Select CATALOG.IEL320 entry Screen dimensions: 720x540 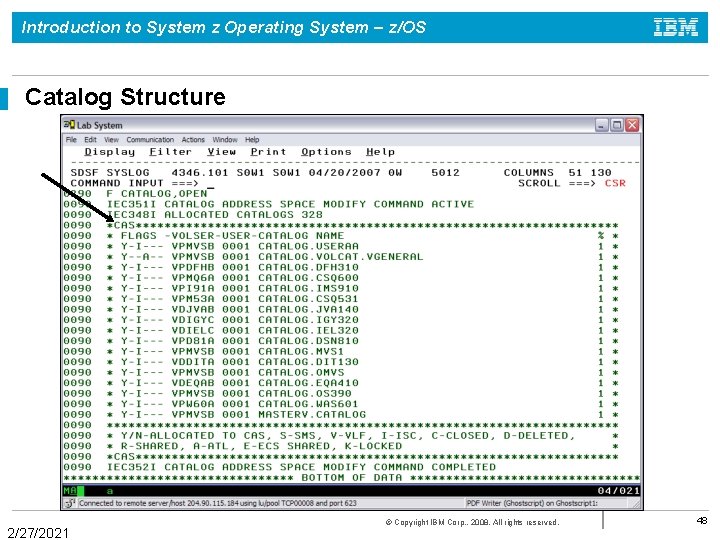tap(308, 331)
